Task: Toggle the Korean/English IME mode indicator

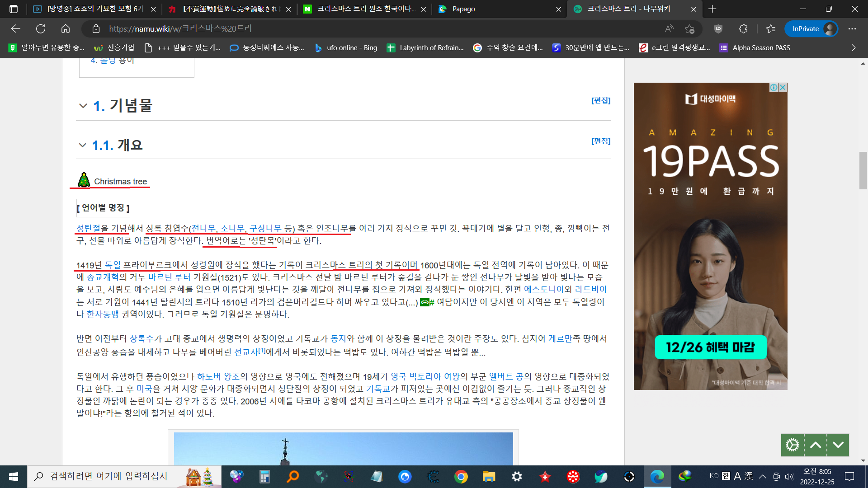Action: click(726, 476)
